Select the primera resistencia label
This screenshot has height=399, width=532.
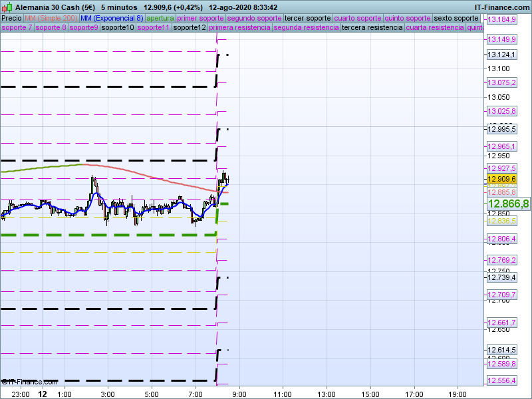point(239,27)
